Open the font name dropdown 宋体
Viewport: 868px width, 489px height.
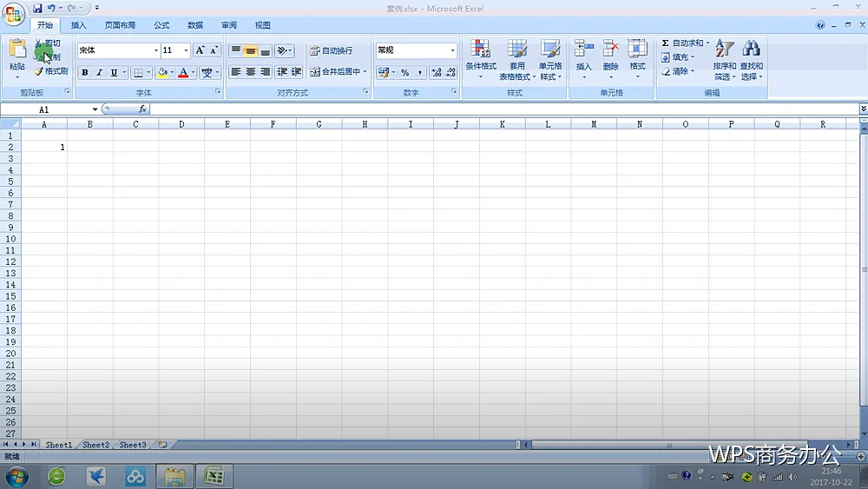pos(118,50)
